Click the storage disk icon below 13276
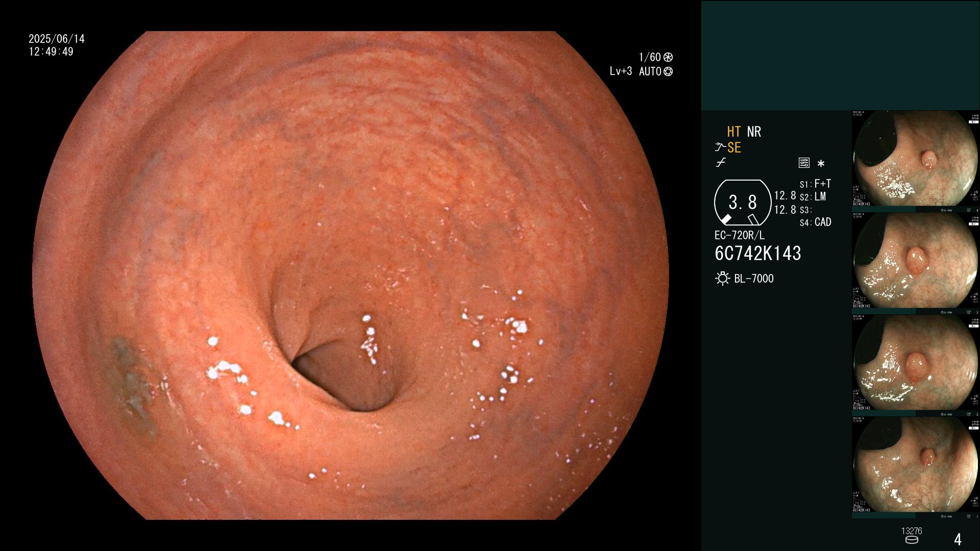The height and width of the screenshot is (551, 980). 911,540
